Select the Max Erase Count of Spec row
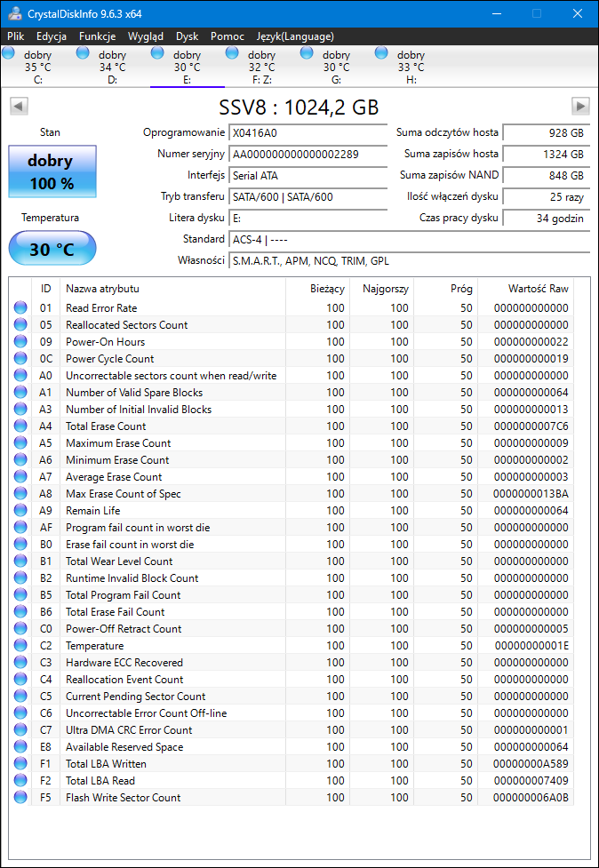Viewport: 599px width, 868px height. (292, 494)
